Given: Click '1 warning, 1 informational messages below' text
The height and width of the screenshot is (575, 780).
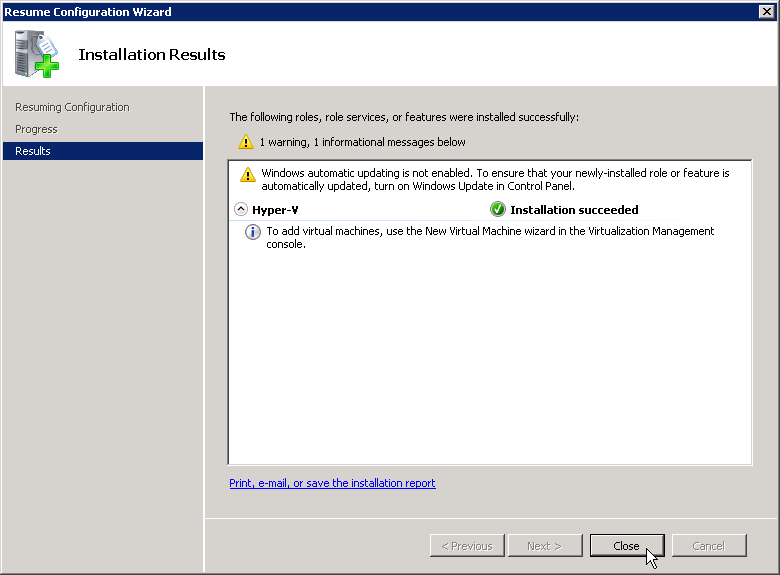Looking at the screenshot, I should [362, 142].
